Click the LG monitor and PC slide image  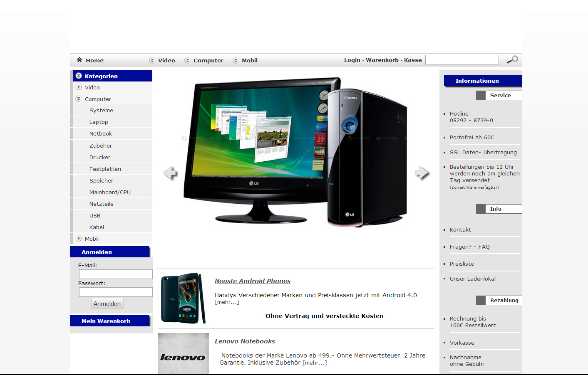tap(295, 152)
